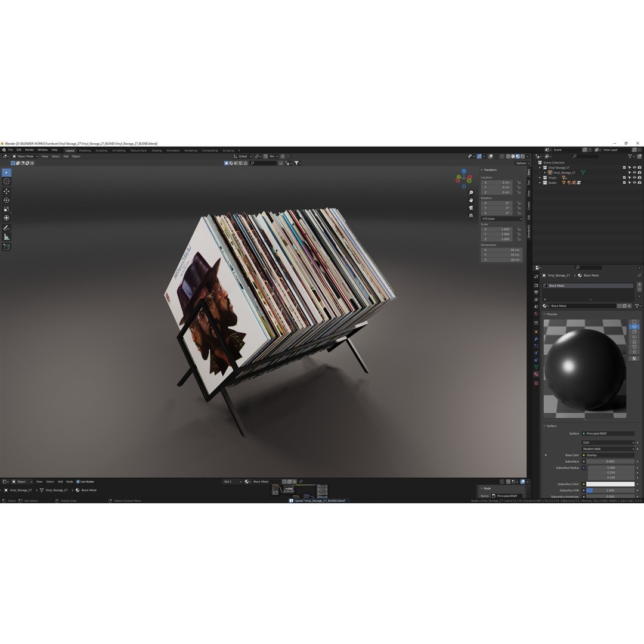The width and height of the screenshot is (644, 644).
Task: Open the Render menu
Action: pos(30,150)
